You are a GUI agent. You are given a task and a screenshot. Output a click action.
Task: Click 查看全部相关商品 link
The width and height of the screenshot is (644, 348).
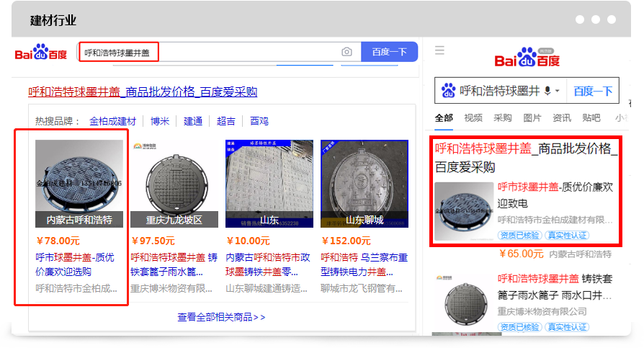click(x=221, y=316)
